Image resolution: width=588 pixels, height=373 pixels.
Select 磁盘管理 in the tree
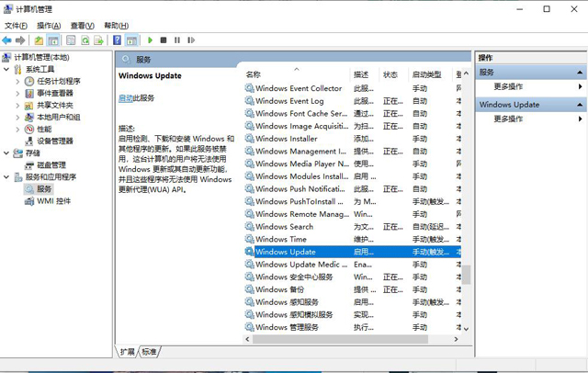coord(51,165)
